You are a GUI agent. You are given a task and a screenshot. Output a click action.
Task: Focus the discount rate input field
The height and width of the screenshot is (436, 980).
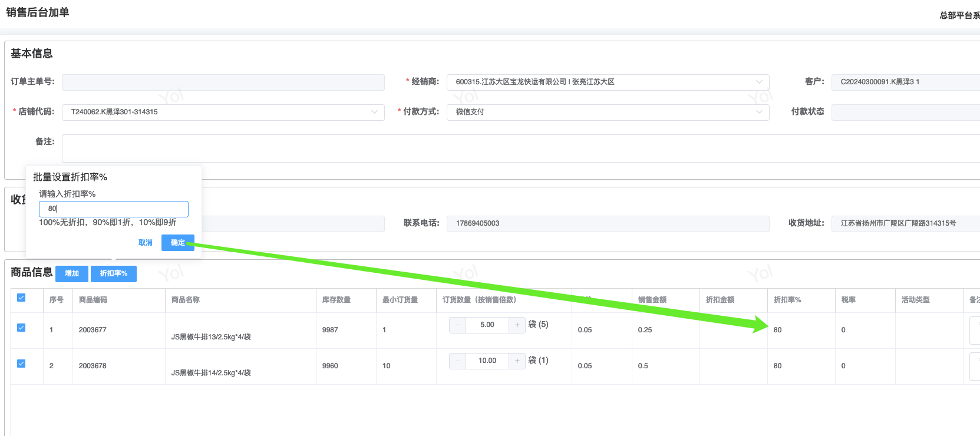click(x=113, y=209)
